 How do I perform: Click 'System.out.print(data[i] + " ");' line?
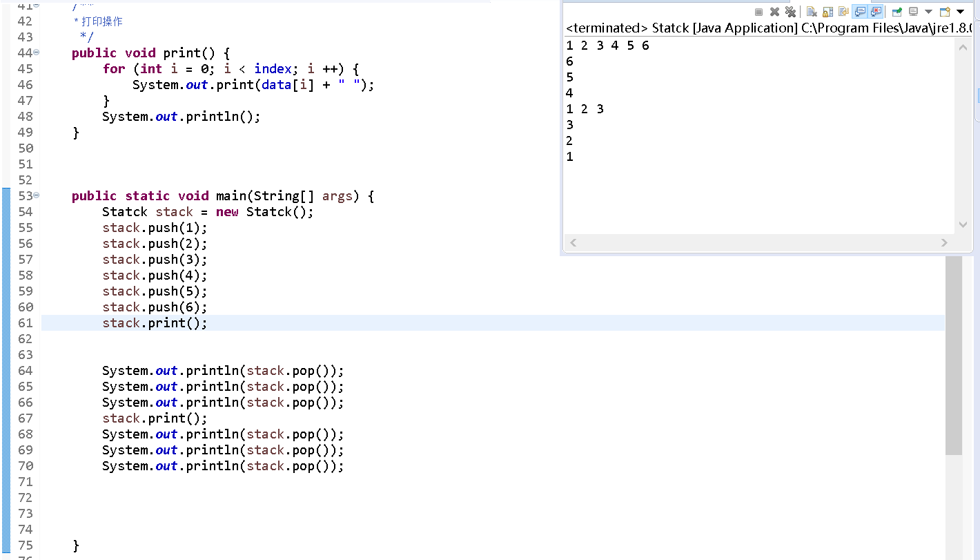253,85
